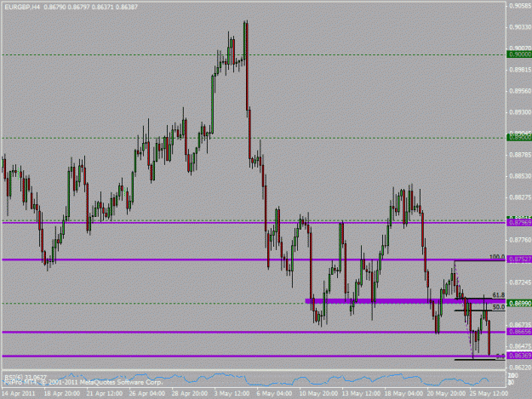Click the 0.89560 price axis value

(520, 91)
